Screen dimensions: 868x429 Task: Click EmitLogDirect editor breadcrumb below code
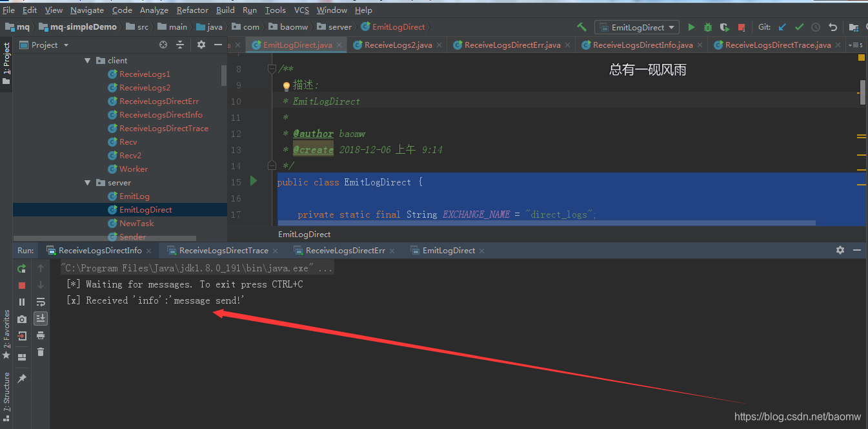click(304, 234)
